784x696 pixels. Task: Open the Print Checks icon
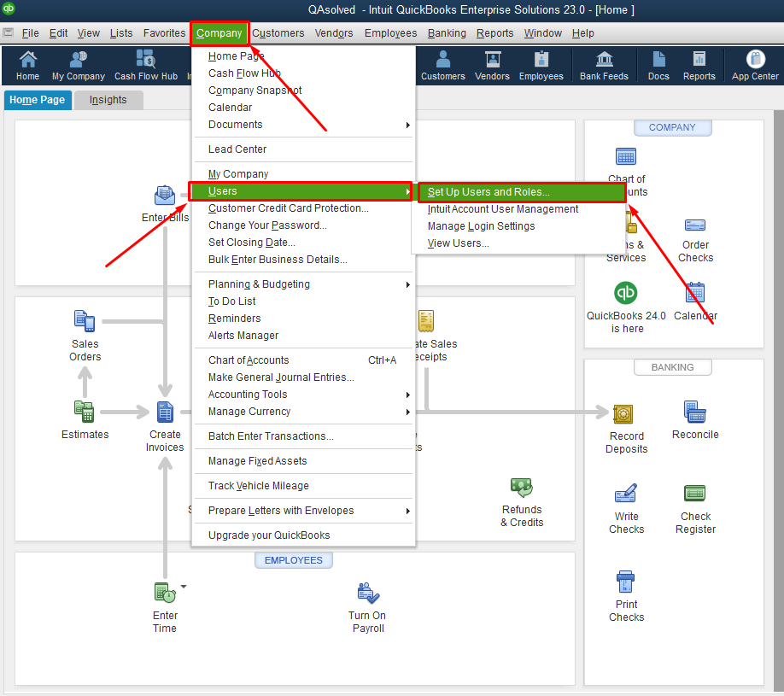[x=626, y=595]
